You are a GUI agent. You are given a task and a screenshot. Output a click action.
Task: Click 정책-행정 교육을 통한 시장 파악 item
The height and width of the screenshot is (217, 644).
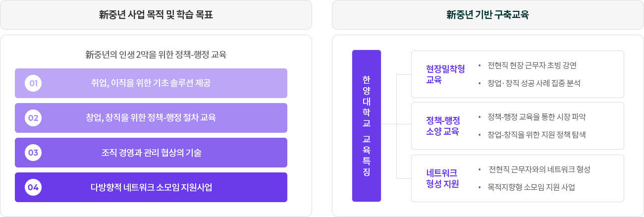[537, 117]
